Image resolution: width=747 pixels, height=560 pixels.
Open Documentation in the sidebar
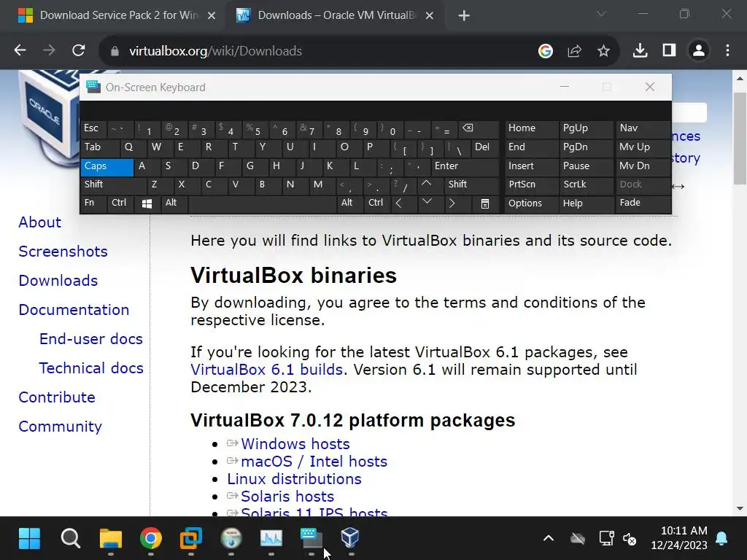pyautogui.click(x=74, y=310)
